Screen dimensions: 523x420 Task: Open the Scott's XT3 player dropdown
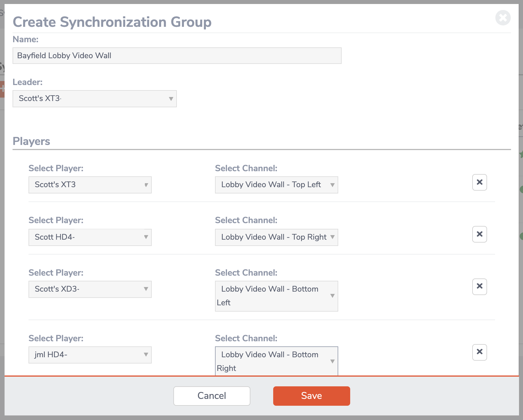pos(90,185)
